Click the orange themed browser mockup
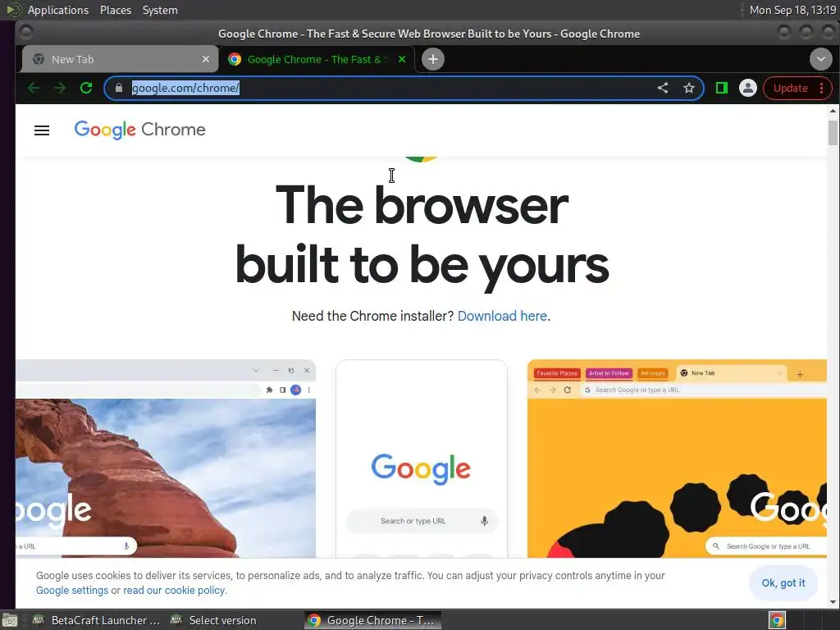 (677, 459)
